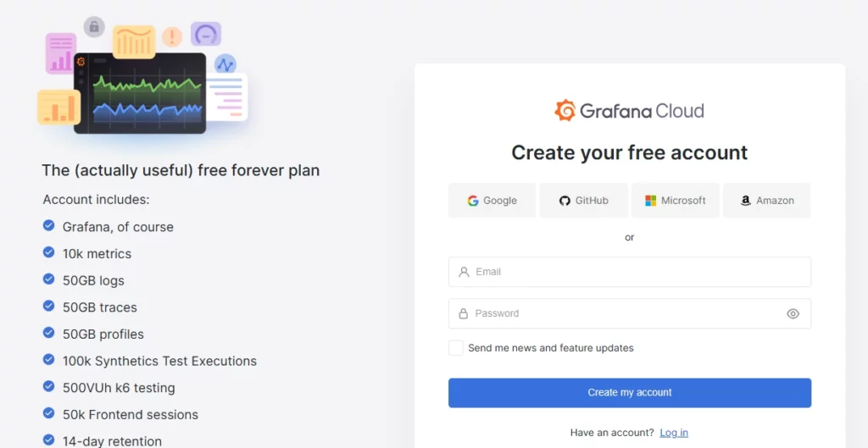This screenshot has height=448, width=868.
Task: Click the padlock icon in Password field
Action: (x=464, y=313)
